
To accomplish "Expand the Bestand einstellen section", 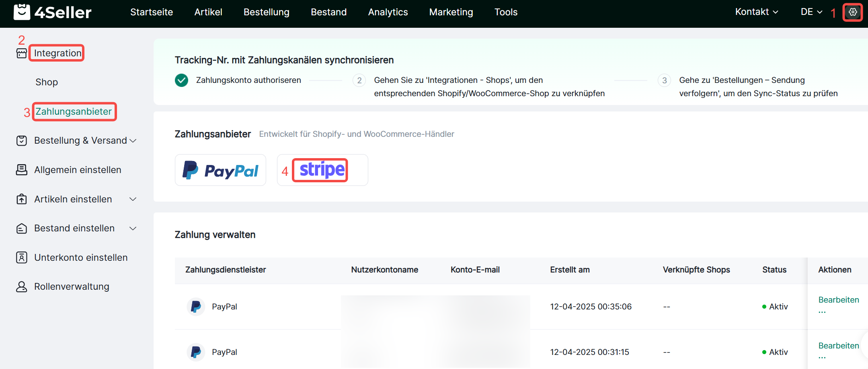I will pyautogui.click(x=133, y=228).
